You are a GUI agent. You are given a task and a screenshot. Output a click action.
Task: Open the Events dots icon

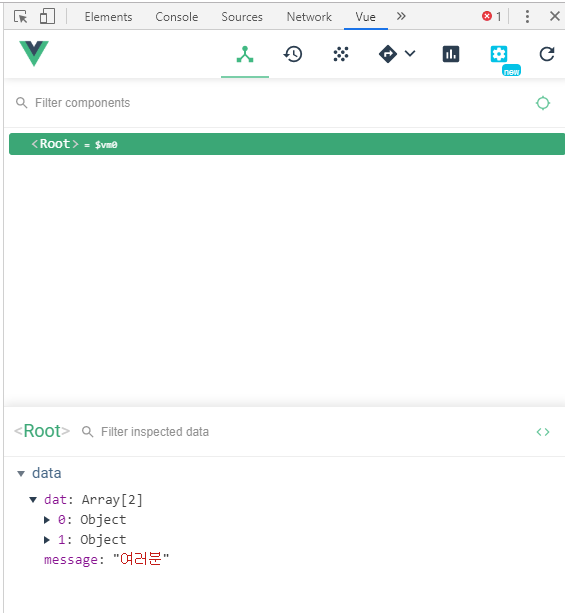341,54
